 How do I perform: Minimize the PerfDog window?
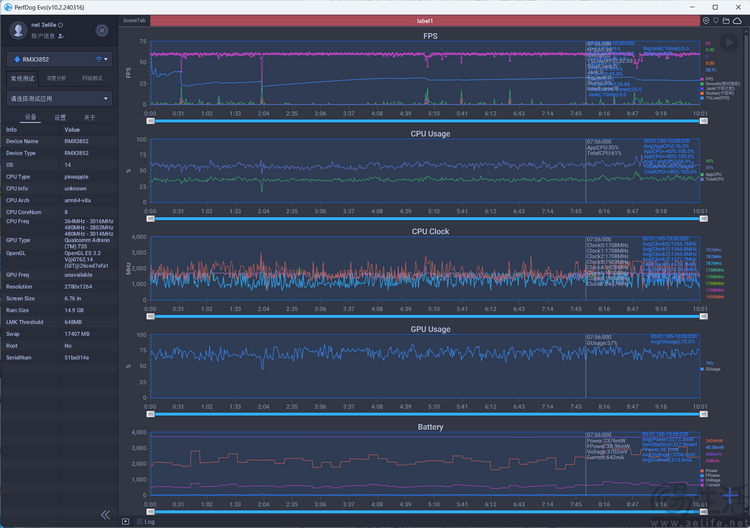tap(693, 7)
